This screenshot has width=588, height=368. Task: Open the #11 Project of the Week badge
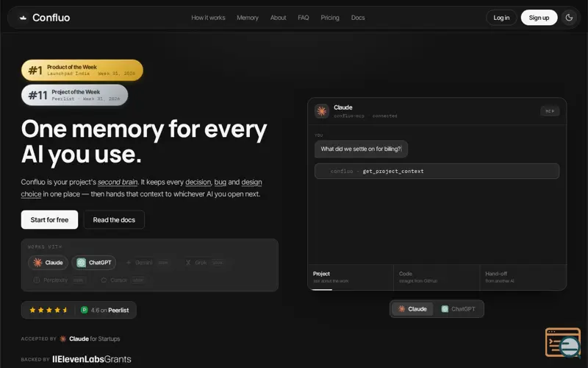pos(75,95)
